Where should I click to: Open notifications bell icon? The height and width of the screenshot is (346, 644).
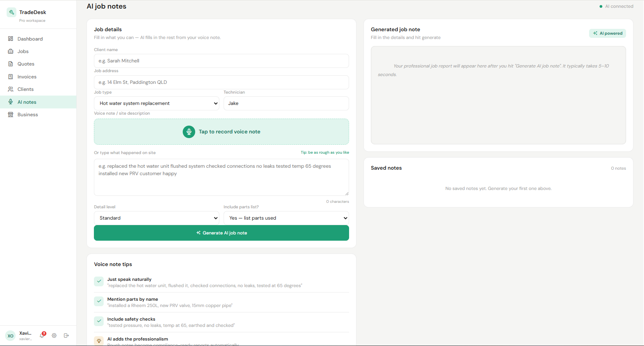42,335
